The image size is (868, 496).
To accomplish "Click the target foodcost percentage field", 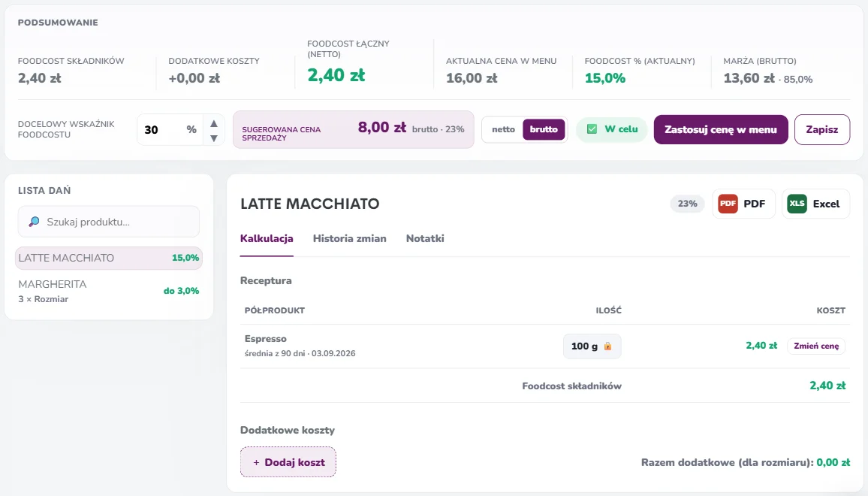I will pos(170,130).
